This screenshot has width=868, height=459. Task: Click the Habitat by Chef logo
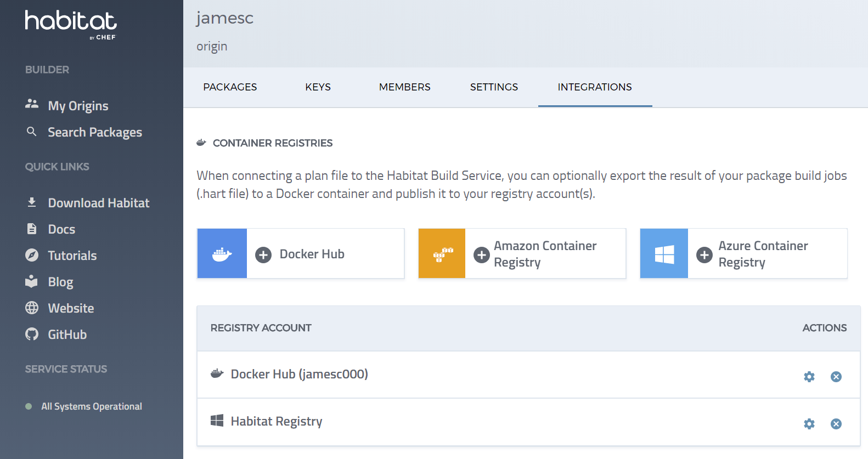[x=71, y=25]
